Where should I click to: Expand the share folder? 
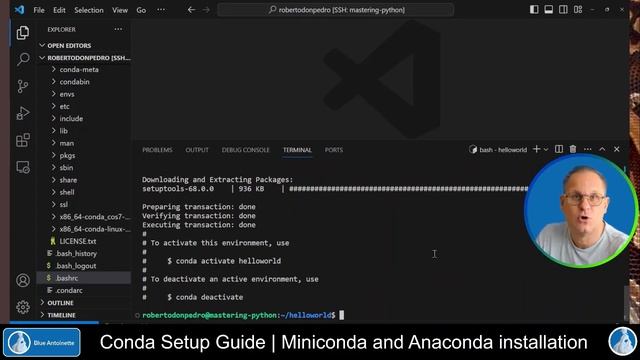pos(84,180)
